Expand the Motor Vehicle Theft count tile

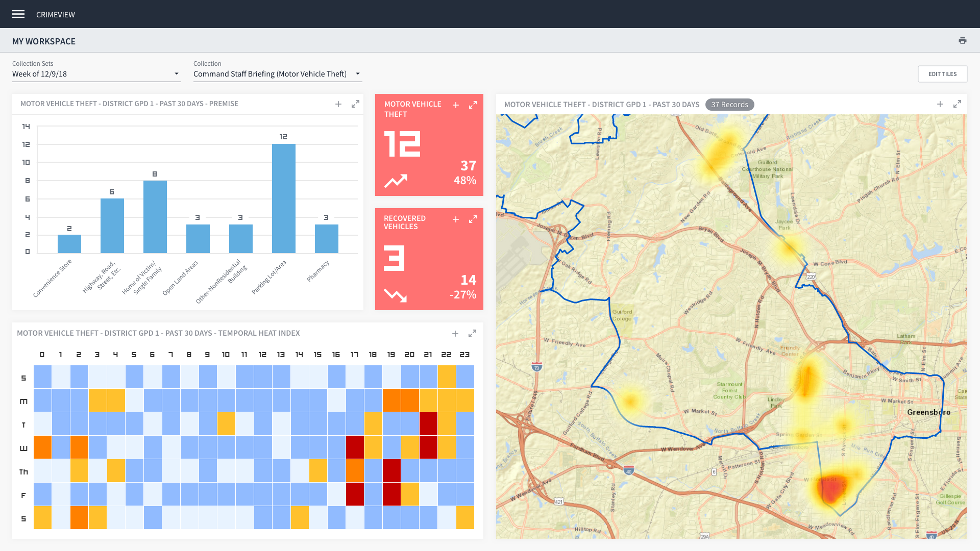pos(473,105)
